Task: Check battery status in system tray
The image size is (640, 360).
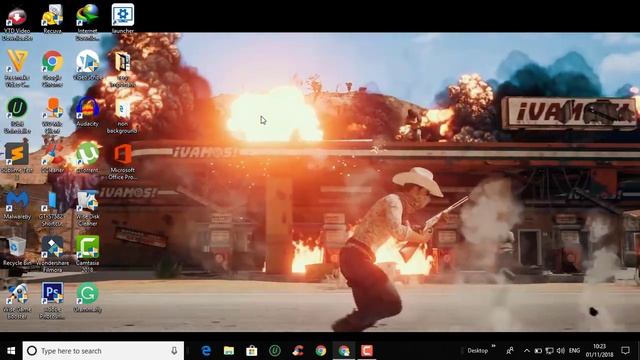Action: click(538, 351)
